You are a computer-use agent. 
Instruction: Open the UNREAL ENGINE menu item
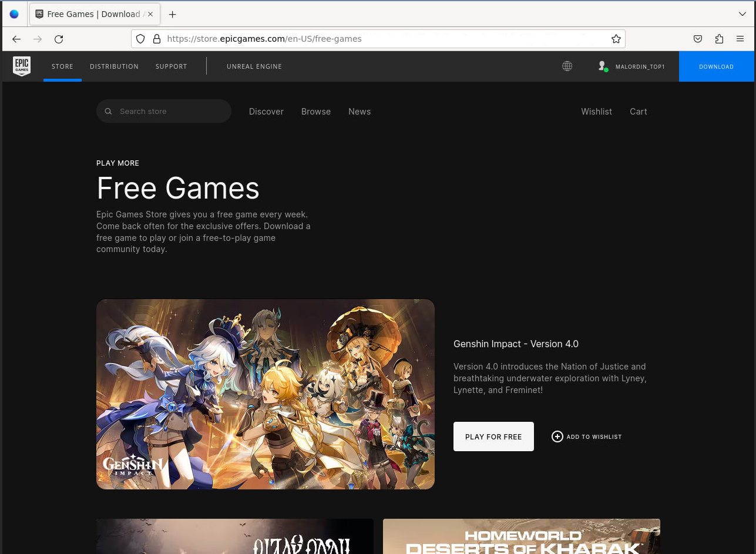click(254, 66)
